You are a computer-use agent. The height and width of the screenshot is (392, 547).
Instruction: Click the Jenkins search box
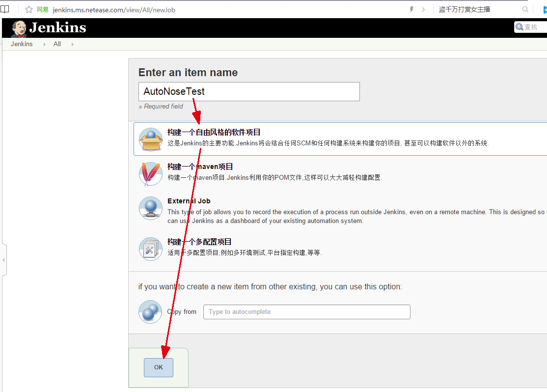coord(531,27)
